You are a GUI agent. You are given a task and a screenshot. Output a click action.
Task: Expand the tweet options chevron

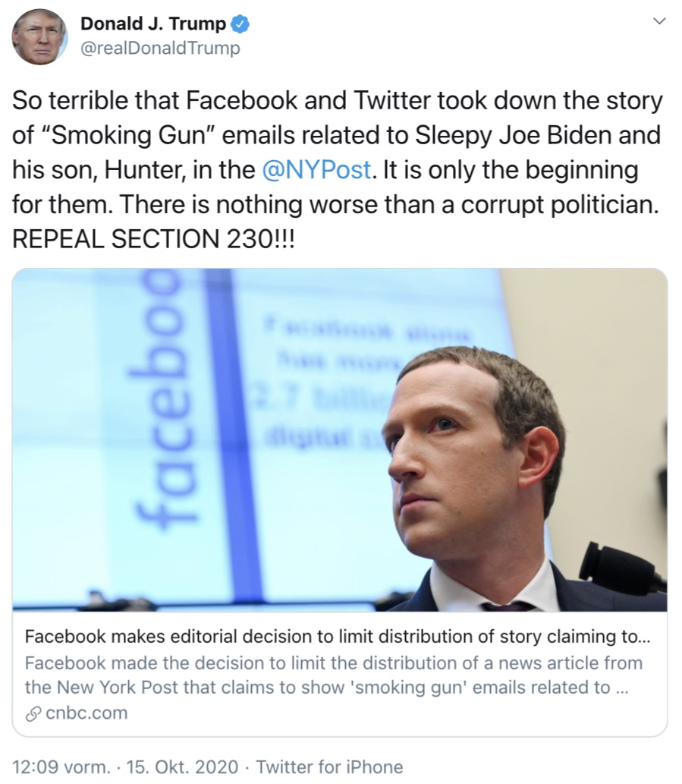point(658,22)
